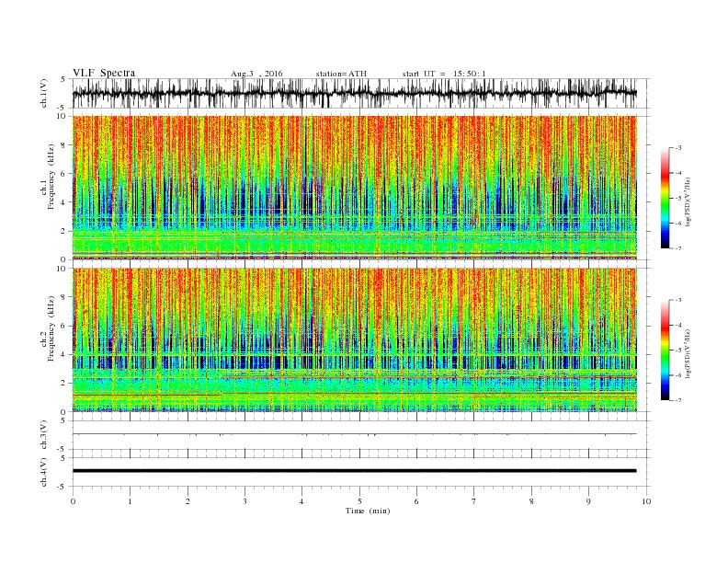Click the ch.1 "Frequency (kHz)" axis label
This screenshot has width=728, height=563.
pos(51,177)
